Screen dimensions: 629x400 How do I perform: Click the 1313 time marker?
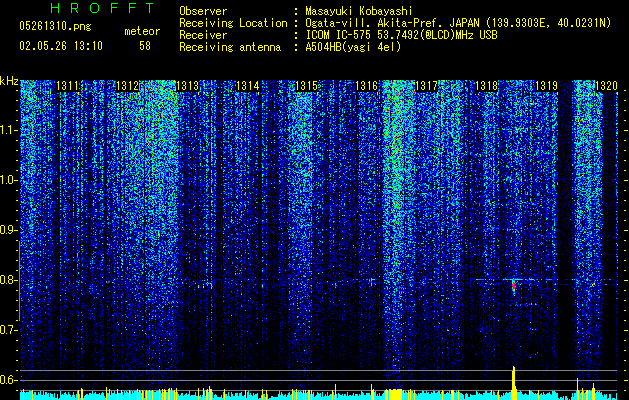click(188, 86)
